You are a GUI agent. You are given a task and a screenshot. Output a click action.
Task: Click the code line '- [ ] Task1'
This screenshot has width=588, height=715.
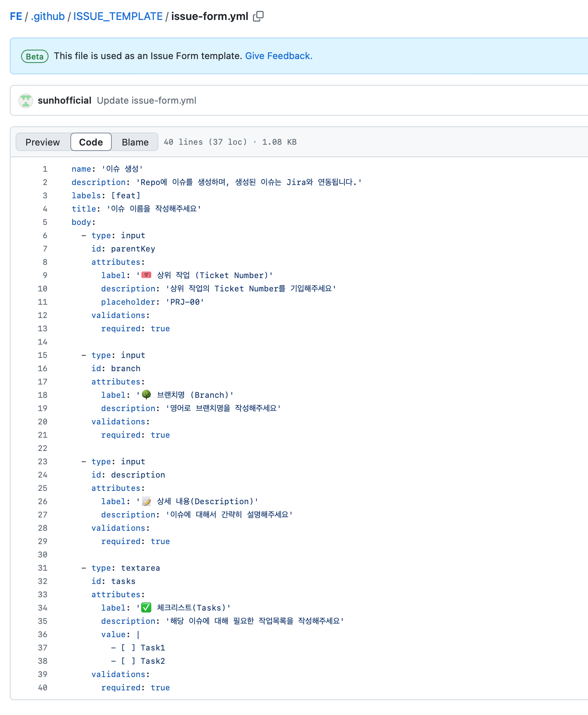point(138,648)
